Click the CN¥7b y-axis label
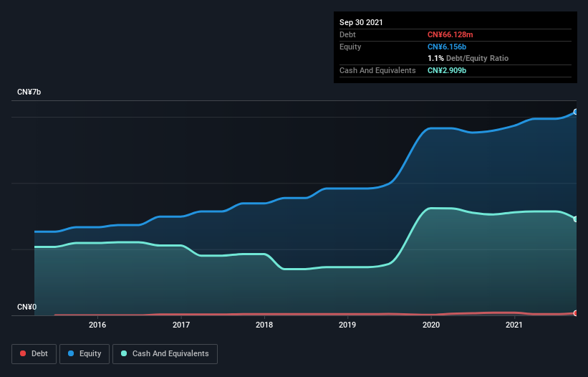The width and height of the screenshot is (588, 377). coord(29,92)
